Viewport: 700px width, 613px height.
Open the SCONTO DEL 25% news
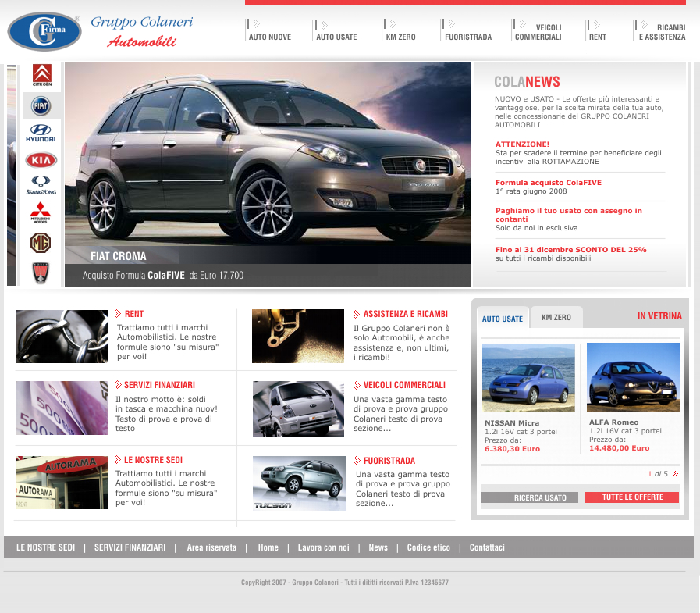pos(570,250)
